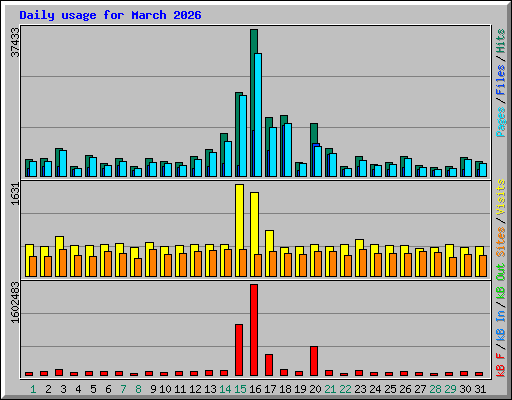This screenshot has height=400, width=512.
Task: Click the red kB bar for day 3
Action: coord(59,373)
